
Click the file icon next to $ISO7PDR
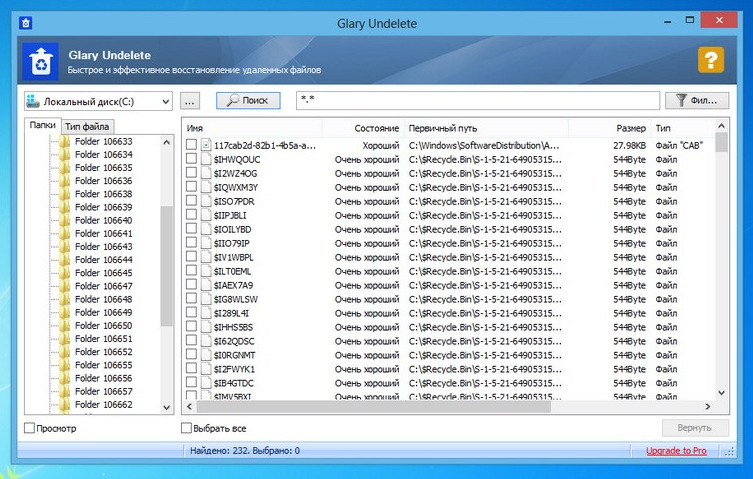206,201
